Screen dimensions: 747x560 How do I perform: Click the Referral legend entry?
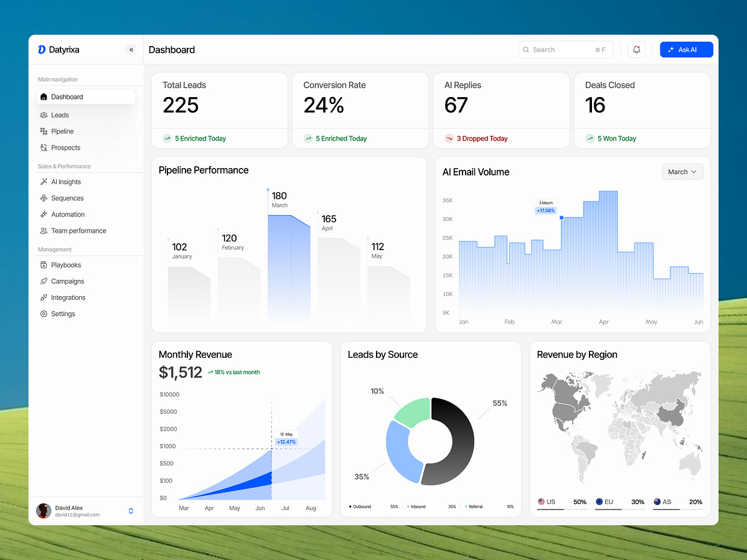point(489,506)
